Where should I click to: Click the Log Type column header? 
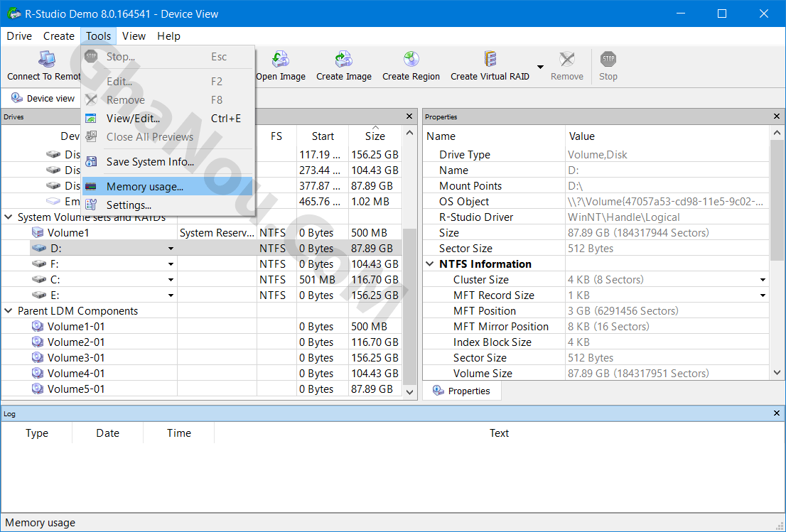tap(36, 433)
